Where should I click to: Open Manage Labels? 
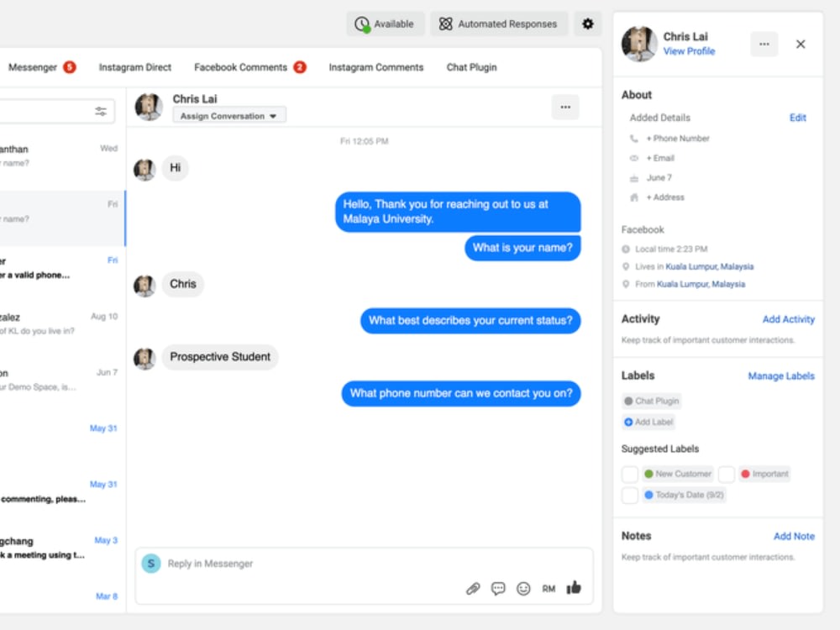point(781,376)
